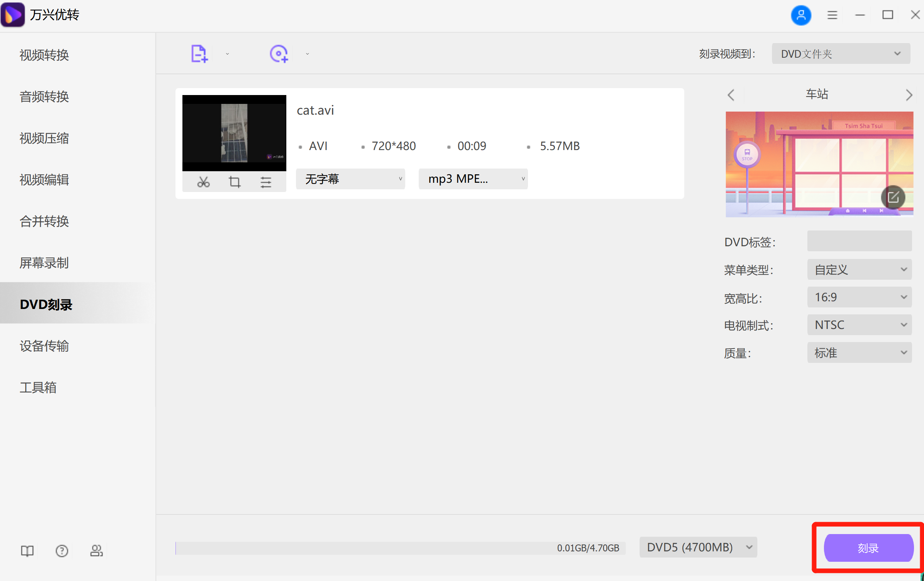Open the user guide book icon
Viewport: 924px width, 581px height.
click(27, 551)
